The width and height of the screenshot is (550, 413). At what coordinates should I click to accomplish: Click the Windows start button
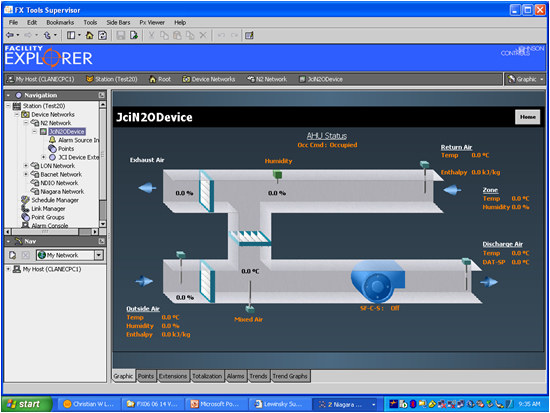coord(27,404)
